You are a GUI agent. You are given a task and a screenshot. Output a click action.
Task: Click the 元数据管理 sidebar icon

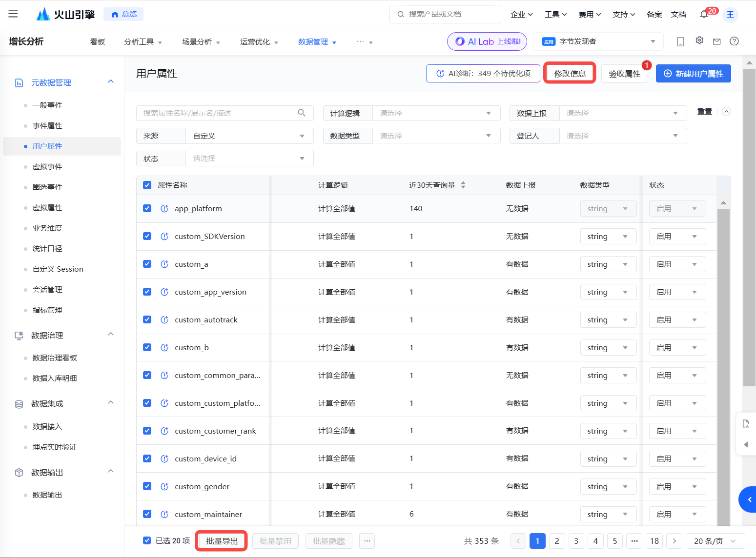[x=19, y=83]
